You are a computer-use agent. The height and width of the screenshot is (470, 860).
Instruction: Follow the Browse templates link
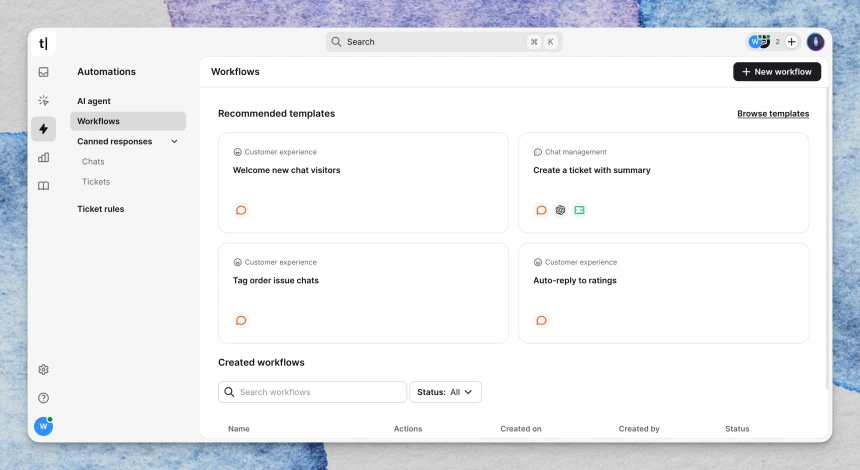pyautogui.click(x=773, y=114)
